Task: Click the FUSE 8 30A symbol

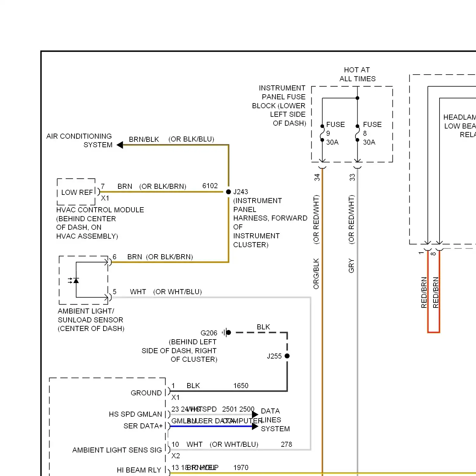Action: [357, 133]
